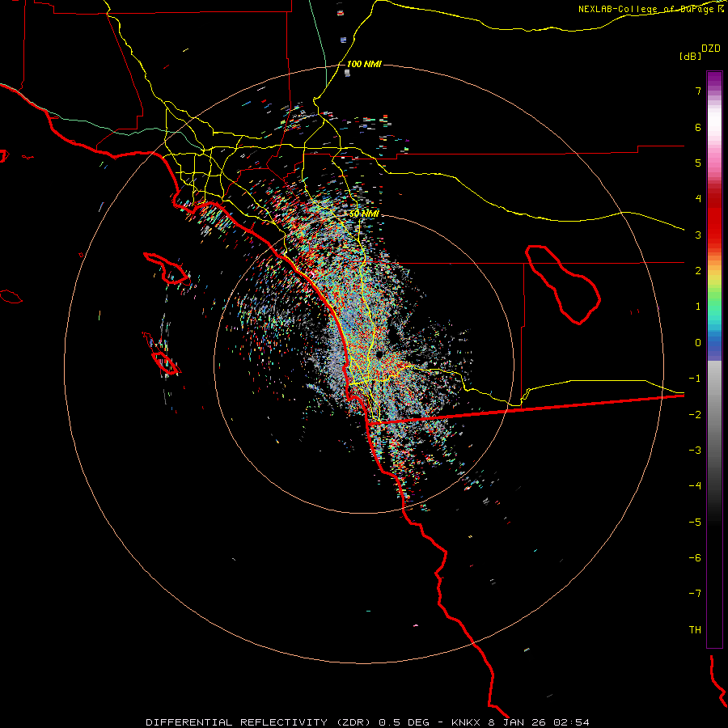Click the KNKX radar site identifier
The image size is (728, 728).
pos(468,722)
